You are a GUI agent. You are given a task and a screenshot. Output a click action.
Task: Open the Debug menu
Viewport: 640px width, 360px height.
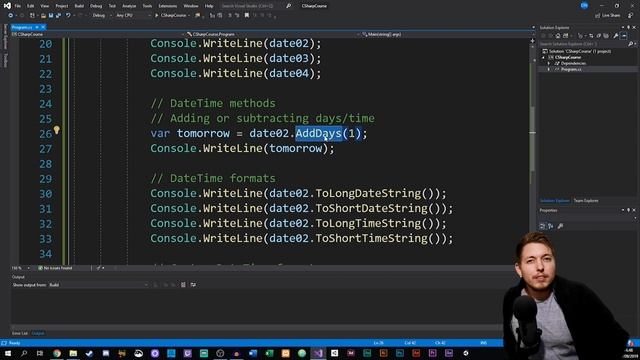coord(96,6)
